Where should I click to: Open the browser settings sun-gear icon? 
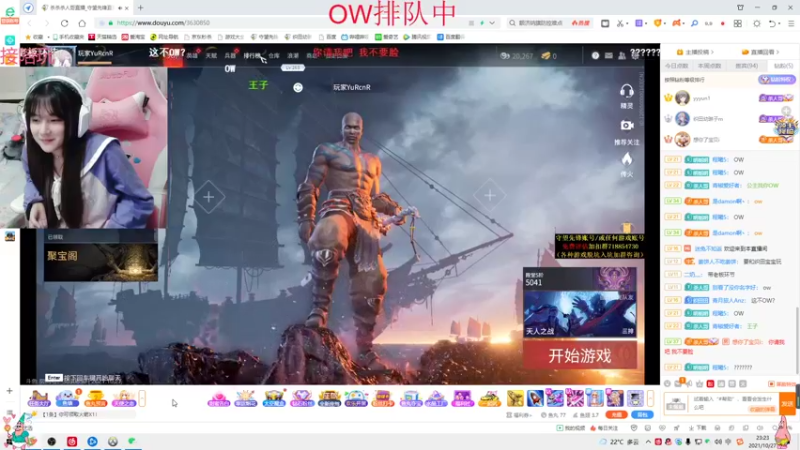click(757, 23)
